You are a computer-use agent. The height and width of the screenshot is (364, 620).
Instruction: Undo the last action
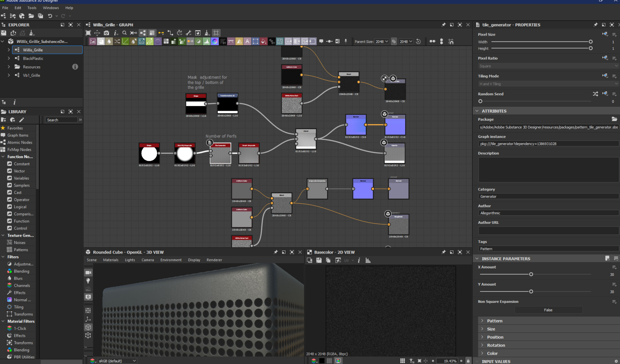coord(50,16)
